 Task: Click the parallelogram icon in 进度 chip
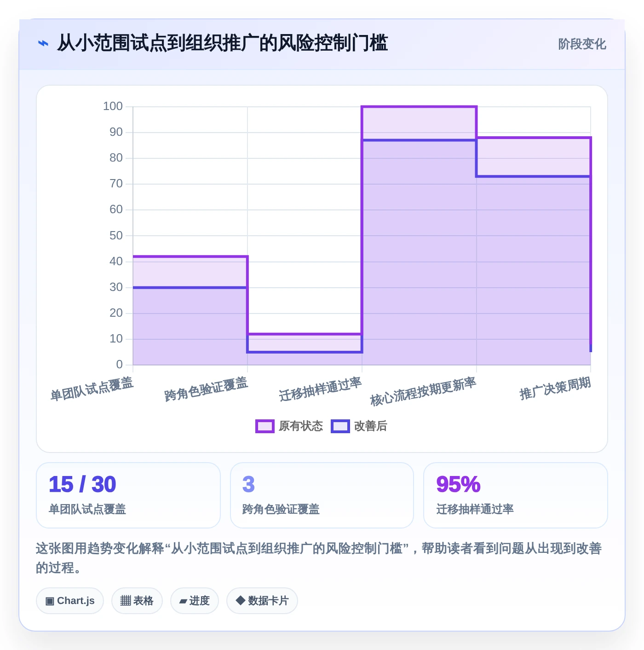tap(184, 601)
